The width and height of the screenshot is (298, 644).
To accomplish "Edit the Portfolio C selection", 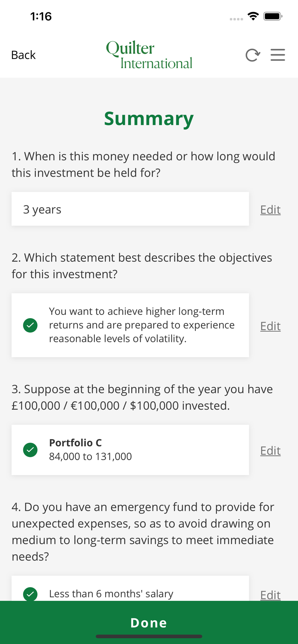I will coord(270,450).
